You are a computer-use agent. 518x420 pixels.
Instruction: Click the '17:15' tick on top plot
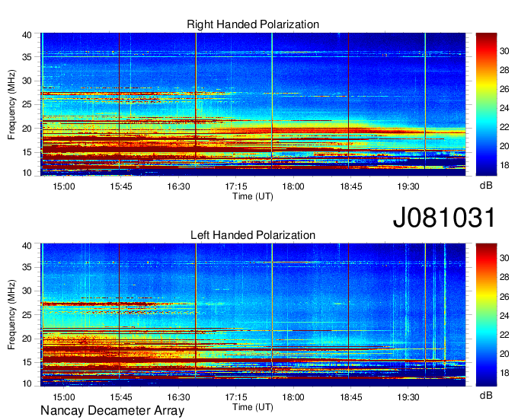236,186
